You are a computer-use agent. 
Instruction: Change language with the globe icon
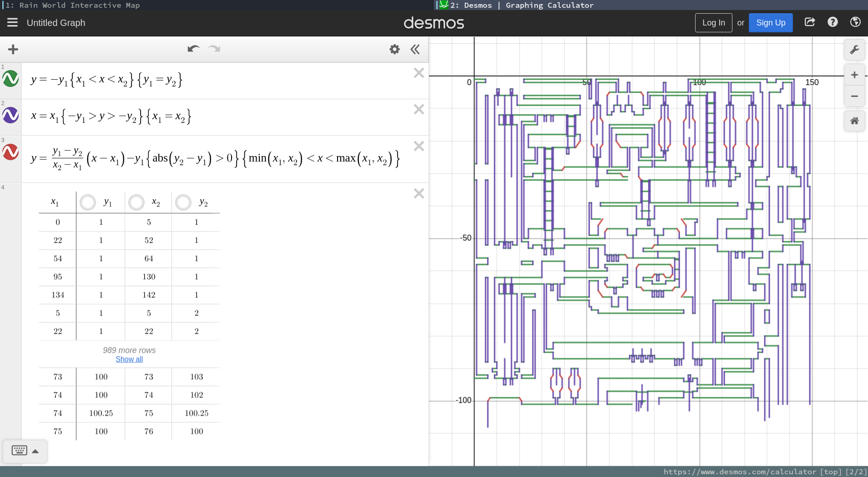pyautogui.click(x=855, y=22)
